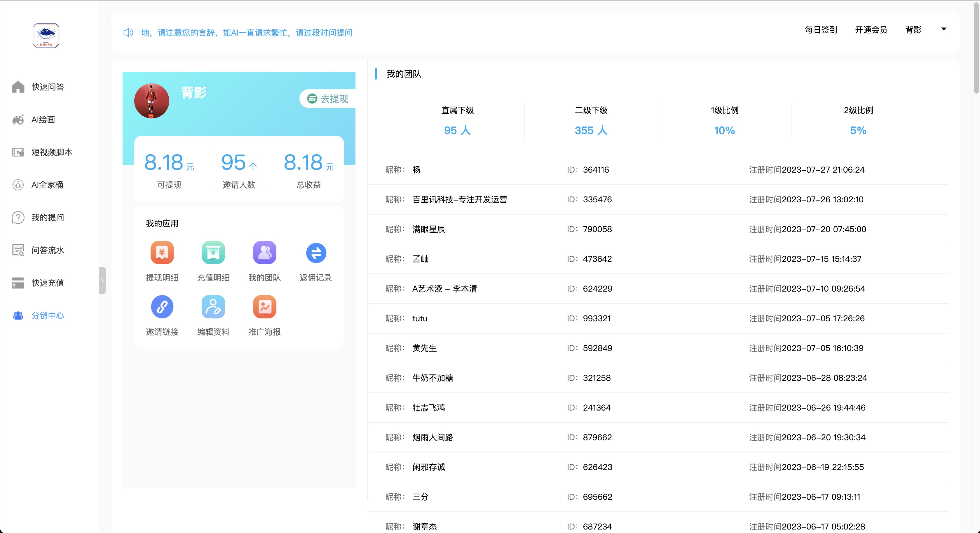Select AI绘画 menu label

pyautogui.click(x=43, y=120)
